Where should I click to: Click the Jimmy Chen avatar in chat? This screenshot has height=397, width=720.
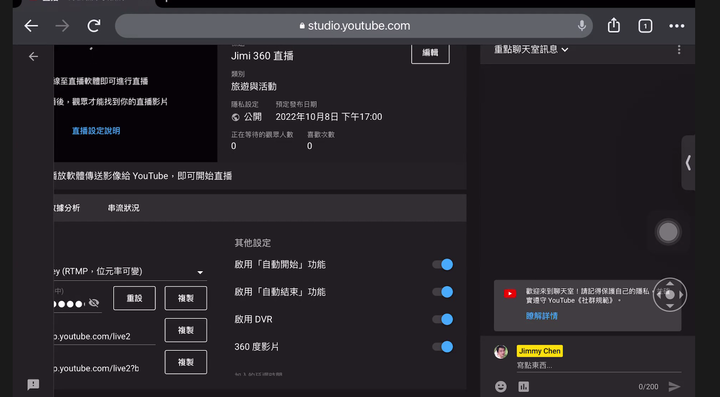pyautogui.click(x=501, y=352)
